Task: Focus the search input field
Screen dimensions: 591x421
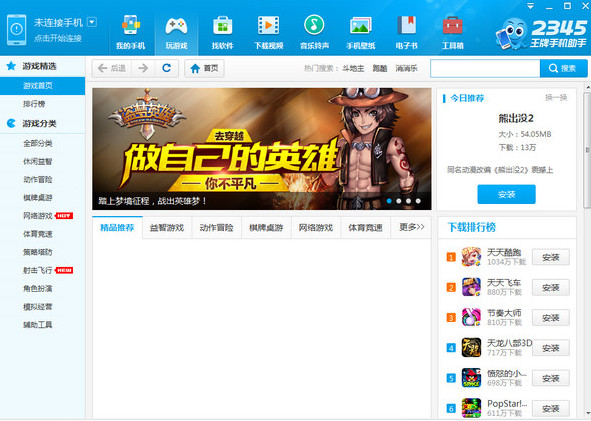Action: [x=485, y=68]
